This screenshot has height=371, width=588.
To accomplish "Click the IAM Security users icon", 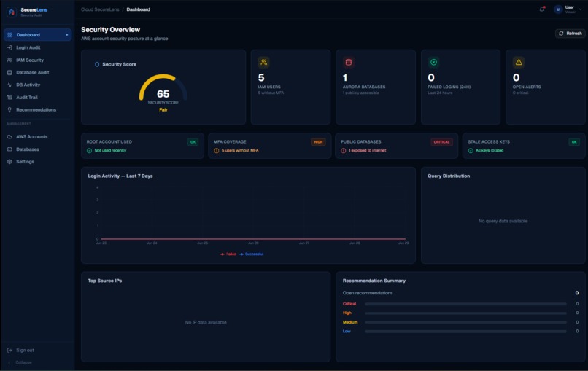I will 9,60.
